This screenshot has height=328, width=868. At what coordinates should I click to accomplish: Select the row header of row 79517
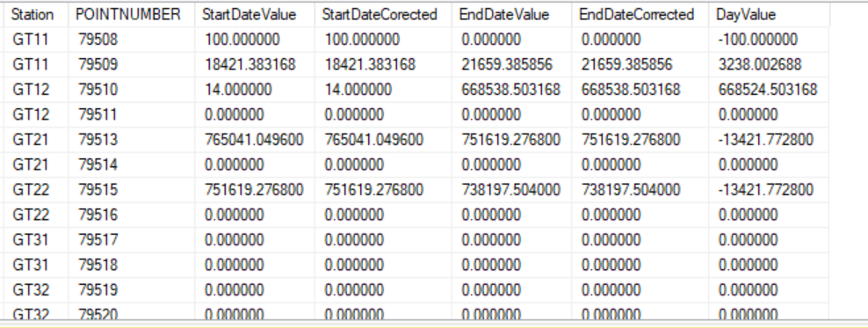(x=2, y=240)
